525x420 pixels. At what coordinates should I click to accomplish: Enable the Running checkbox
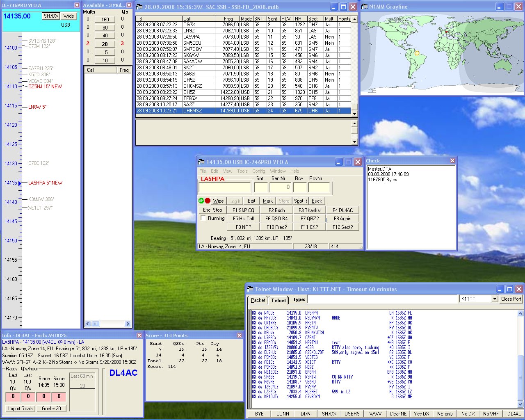click(x=203, y=218)
